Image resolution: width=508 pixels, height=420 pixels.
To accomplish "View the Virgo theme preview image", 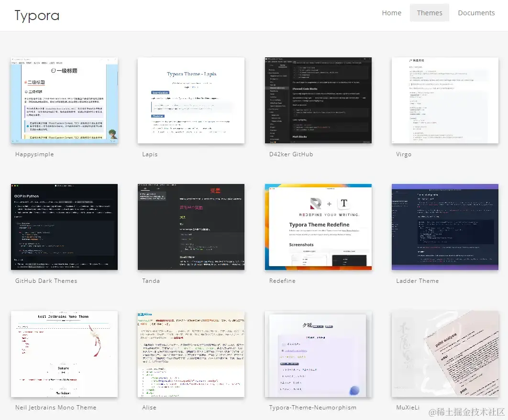I will click(x=445, y=100).
